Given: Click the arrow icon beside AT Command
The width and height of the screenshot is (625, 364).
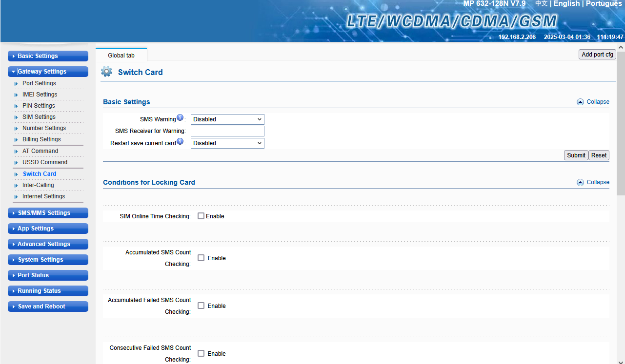Looking at the screenshot, I should click(16, 152).
